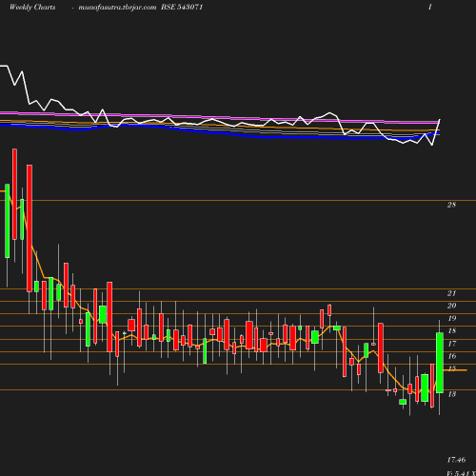The width and height of the screenshot is (476, 476).
Task: Select the 28 price axis label
Action: [x=451, y=205]
